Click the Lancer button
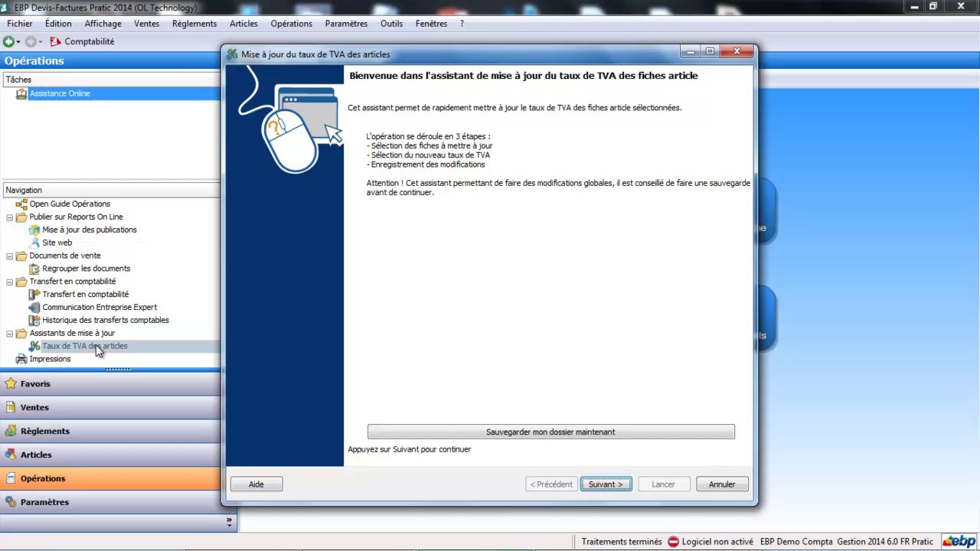 [x=663, y=484]
